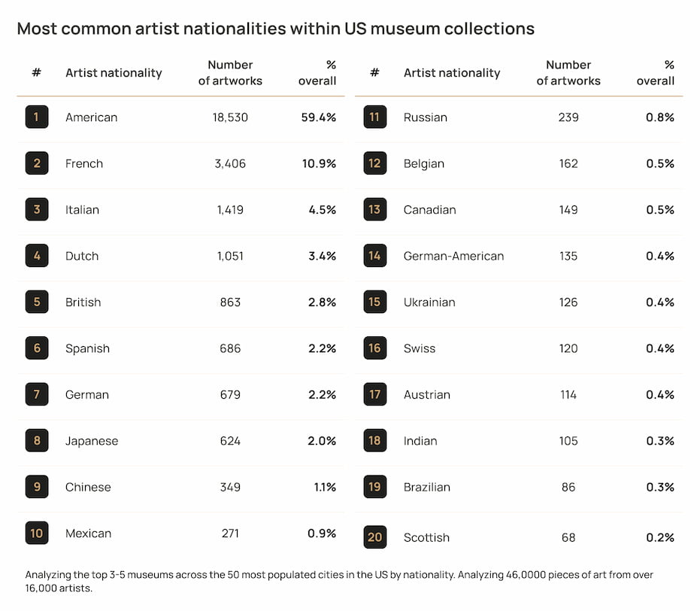The height and width of the screenshot is (611, 700).
Task: Click the left Artist nationality column header
Action: [114, 73]
